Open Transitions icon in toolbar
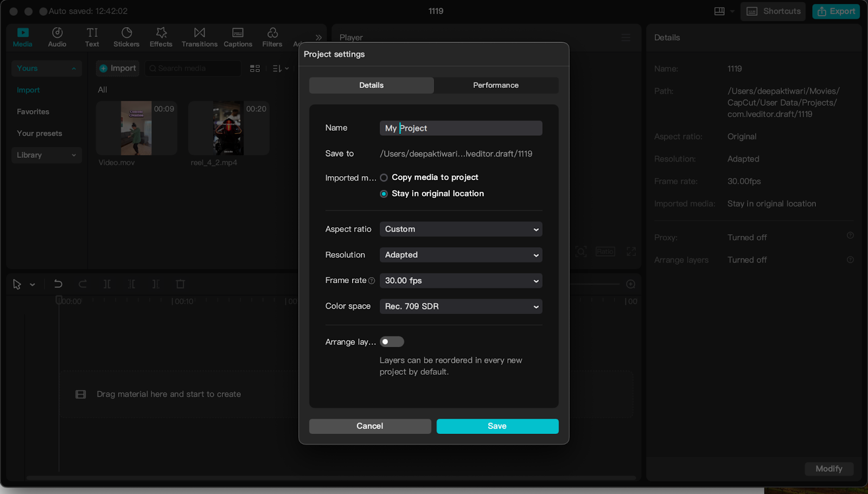This screenshot has height=494, width=868. click(x=199, y=34)
